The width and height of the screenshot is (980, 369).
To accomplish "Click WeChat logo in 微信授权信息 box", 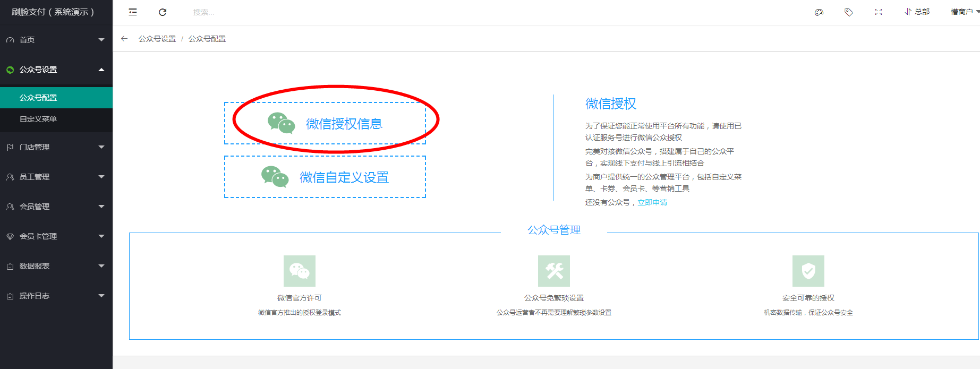I will (281, 123).
